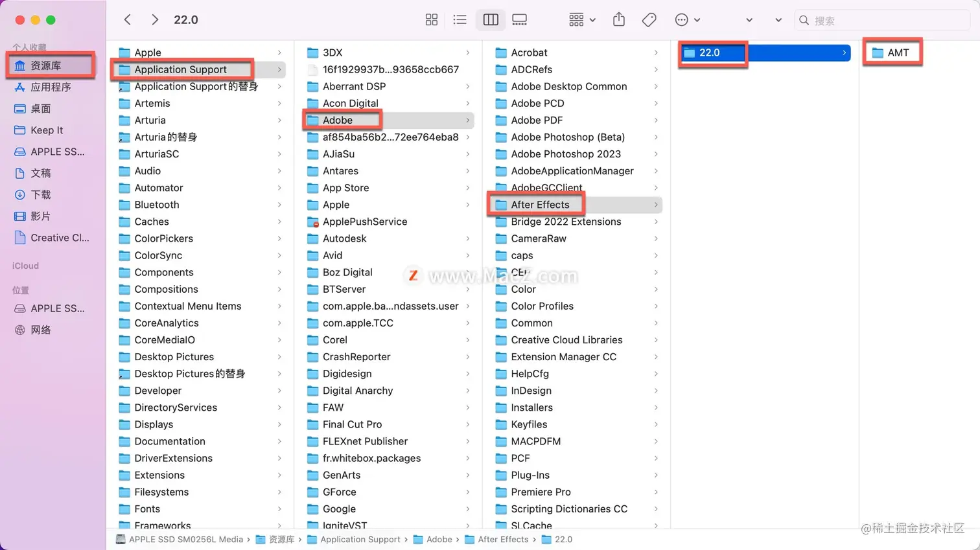Select the Bridge 2022 Extensions folder
Image resolution: width=980 pixels, height=550 pixels.
point(566,222)
